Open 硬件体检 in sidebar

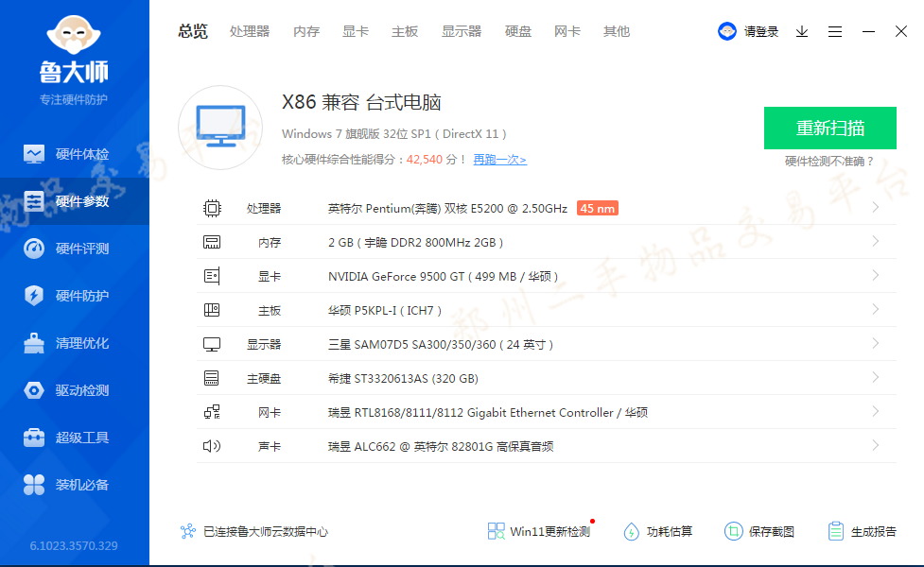[x=75, y=154]
